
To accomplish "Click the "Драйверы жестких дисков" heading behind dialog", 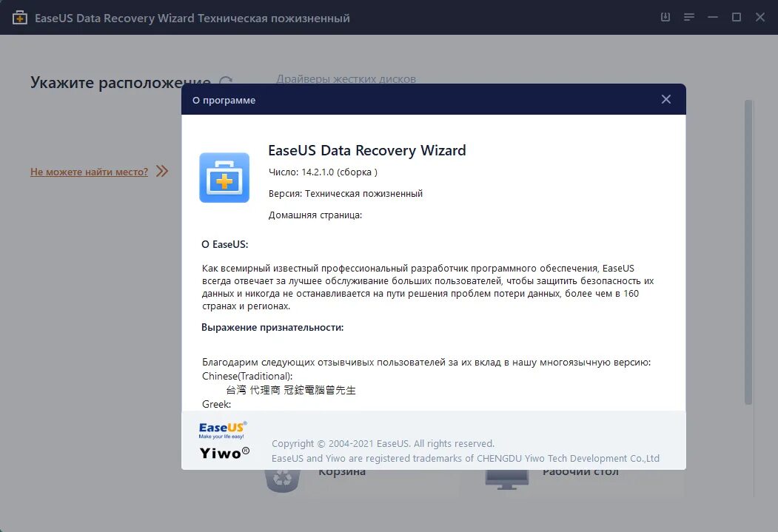I will [x=346, y=79].
